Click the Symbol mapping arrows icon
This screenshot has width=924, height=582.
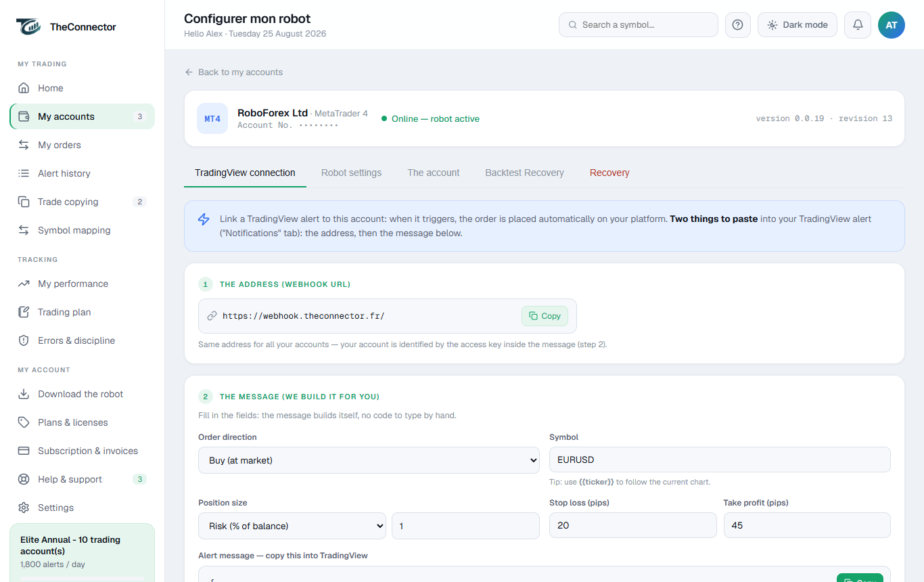tap(24, 230)
